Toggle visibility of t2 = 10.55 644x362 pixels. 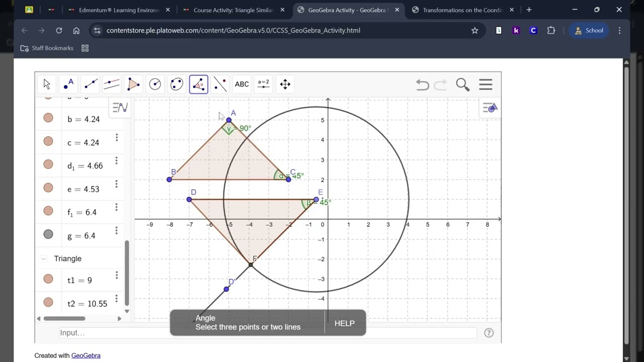coord(48,302)
